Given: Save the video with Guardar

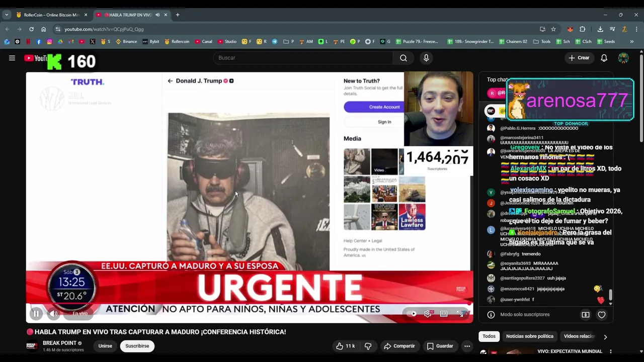Looking at the screenshot, I should point(440,346).
